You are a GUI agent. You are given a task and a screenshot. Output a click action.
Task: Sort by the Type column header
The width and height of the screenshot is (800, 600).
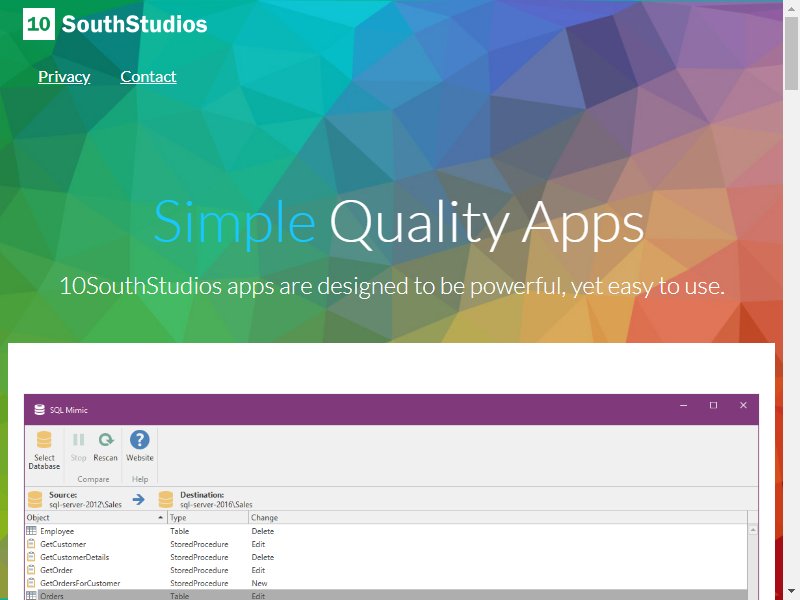pyautogui.click(x=208, y=517)
